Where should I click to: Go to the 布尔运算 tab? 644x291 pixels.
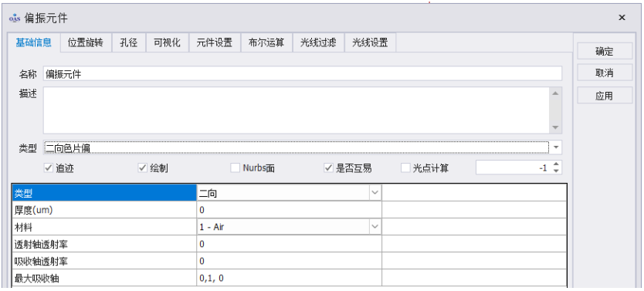click(x=266, y=42)
